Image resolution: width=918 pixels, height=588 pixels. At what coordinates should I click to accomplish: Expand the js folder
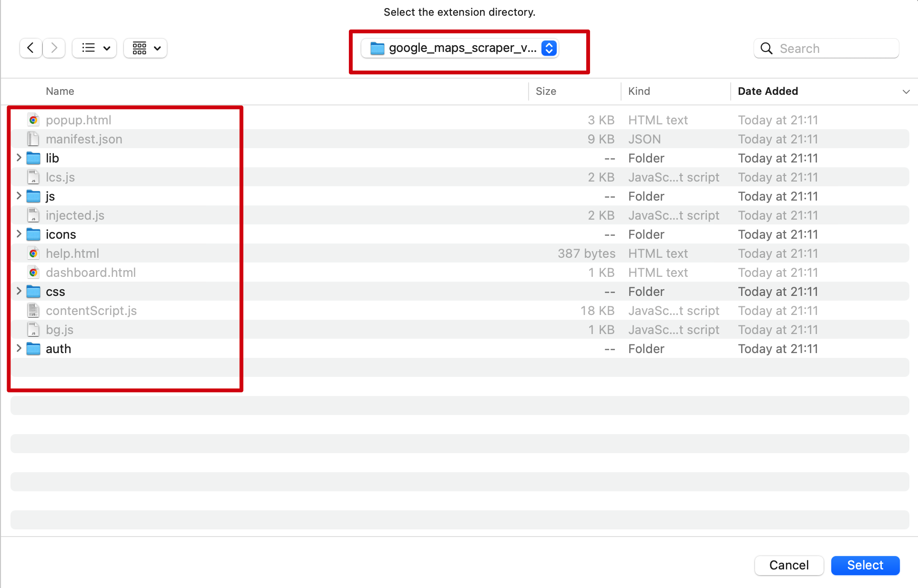pyautogui.click(x=17, y=196)
